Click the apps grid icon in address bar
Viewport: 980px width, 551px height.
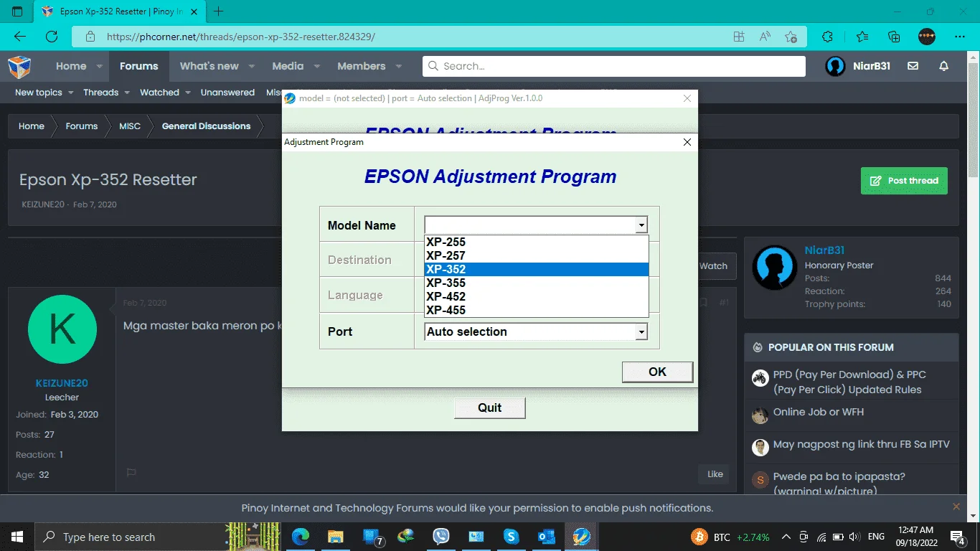(x=739, y=37)
